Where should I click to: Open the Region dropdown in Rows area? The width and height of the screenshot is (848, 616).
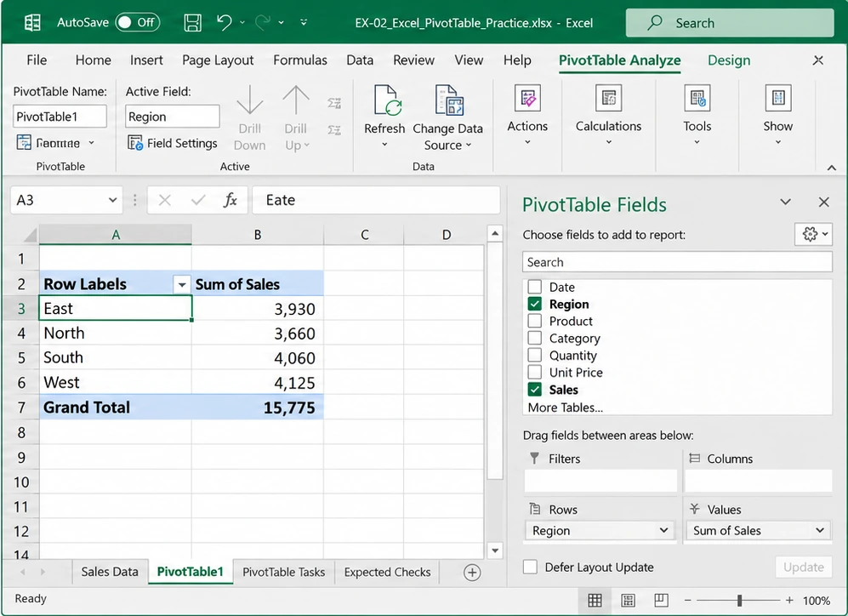(x=663, y=531)
